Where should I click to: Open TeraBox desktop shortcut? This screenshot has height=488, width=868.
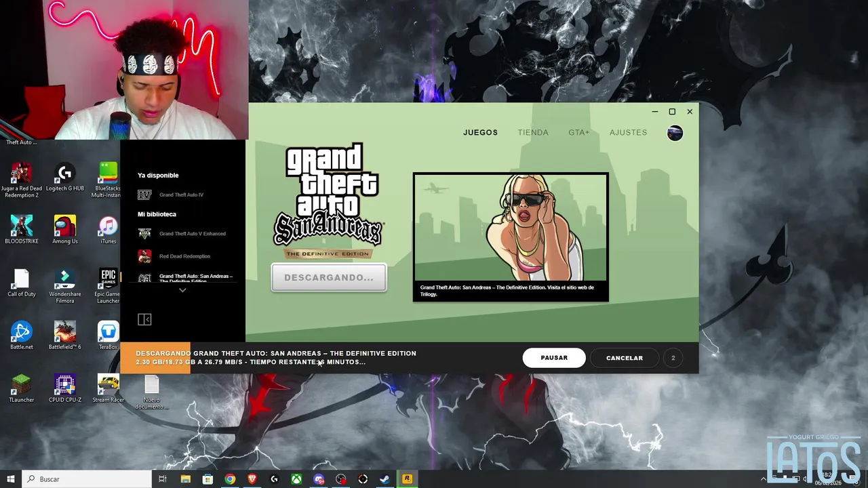coord(108,335)
